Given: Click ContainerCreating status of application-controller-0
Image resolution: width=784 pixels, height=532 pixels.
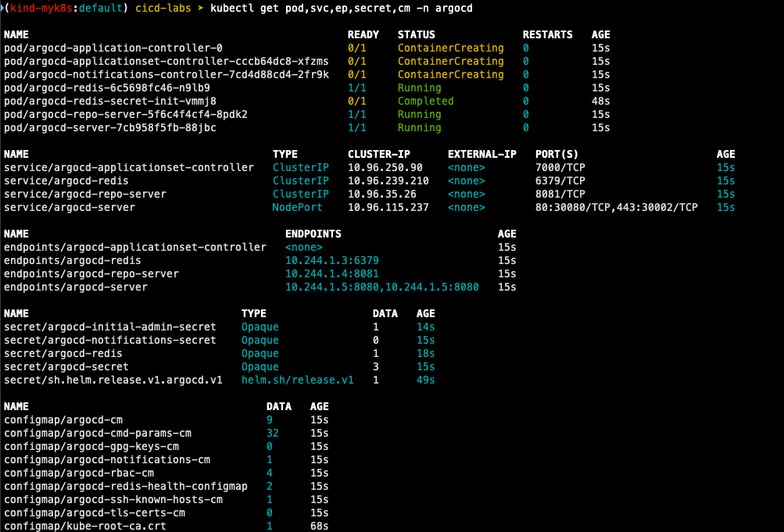Looking at the screenshot, I should pos(450,48).
